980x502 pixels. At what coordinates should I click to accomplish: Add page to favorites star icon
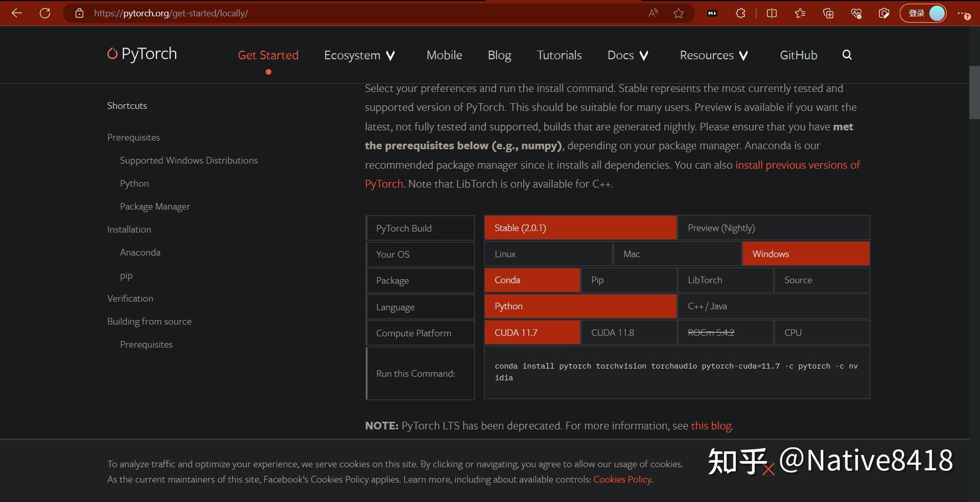[679, 13]
